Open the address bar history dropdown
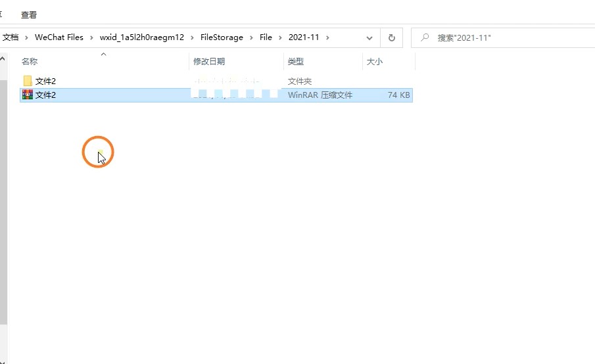Screen dimensions: 595x364 click(x=369, y=37)
